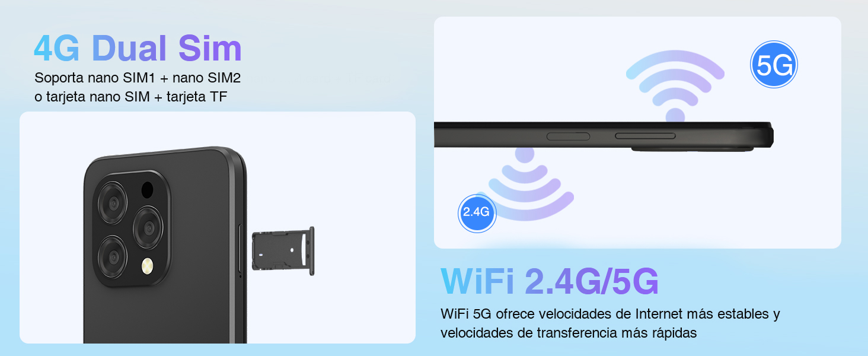Click the ejected SIM card tray
868x356 pixels.
[283, 251]
